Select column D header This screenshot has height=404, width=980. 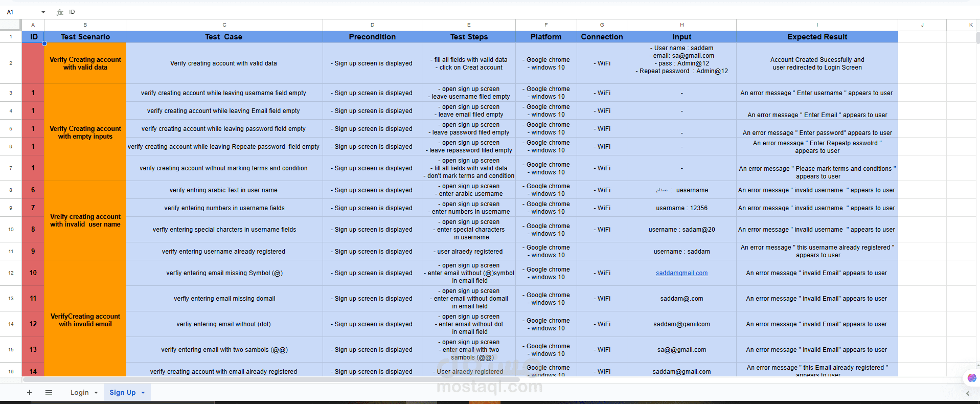click(x=372, y=25)
